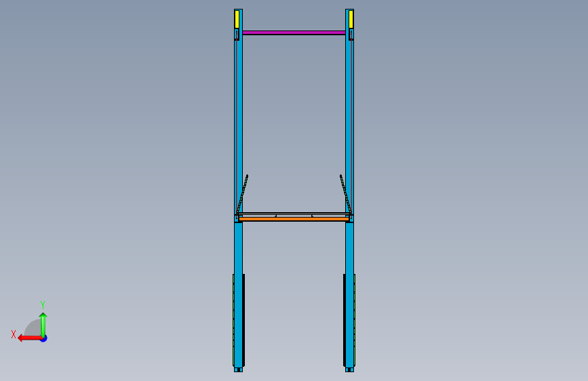Select the magenta top crossbar of the frame
The width and height of the screenshot is (588, 381).
click(294, 33)
